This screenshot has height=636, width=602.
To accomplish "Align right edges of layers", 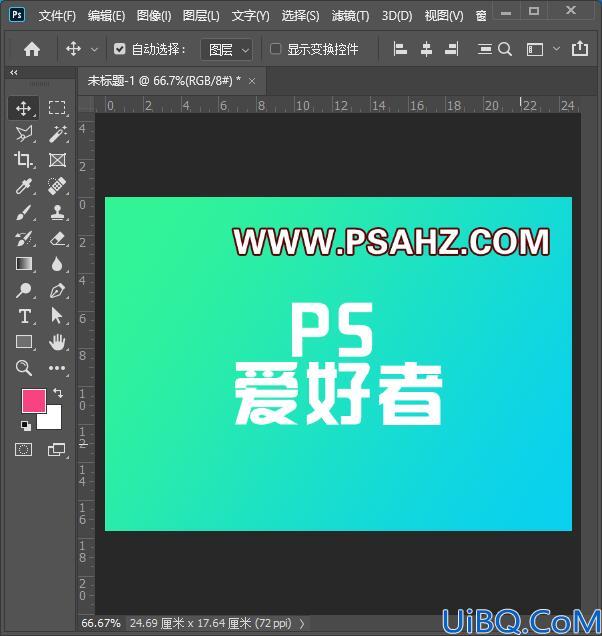I will click(452, 49).
